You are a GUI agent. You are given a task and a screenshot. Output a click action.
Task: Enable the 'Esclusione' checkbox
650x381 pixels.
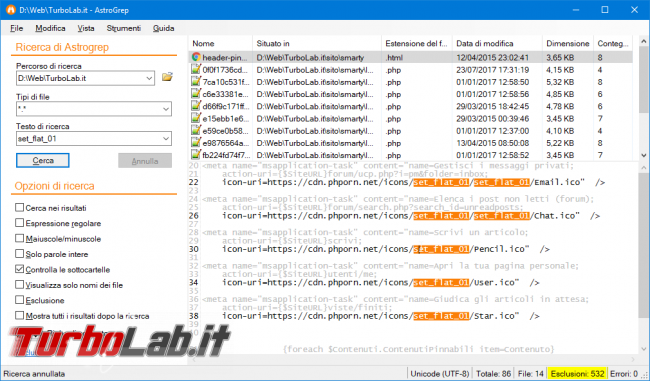[x=19, y=300]
